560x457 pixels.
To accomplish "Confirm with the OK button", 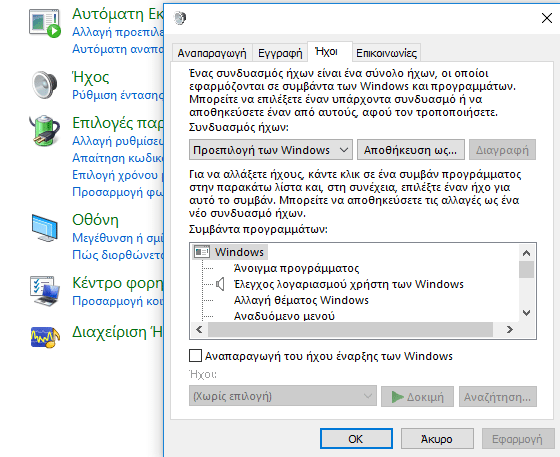I will point(356,438).
